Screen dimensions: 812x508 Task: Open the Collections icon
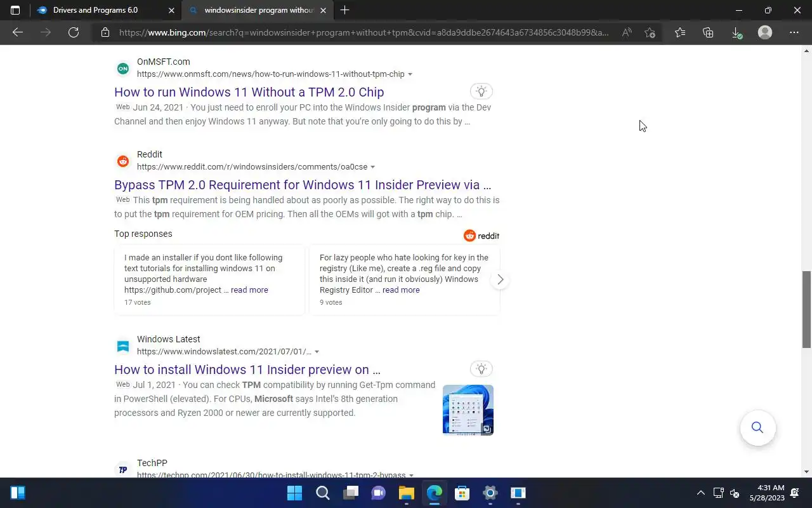point(708,32)
